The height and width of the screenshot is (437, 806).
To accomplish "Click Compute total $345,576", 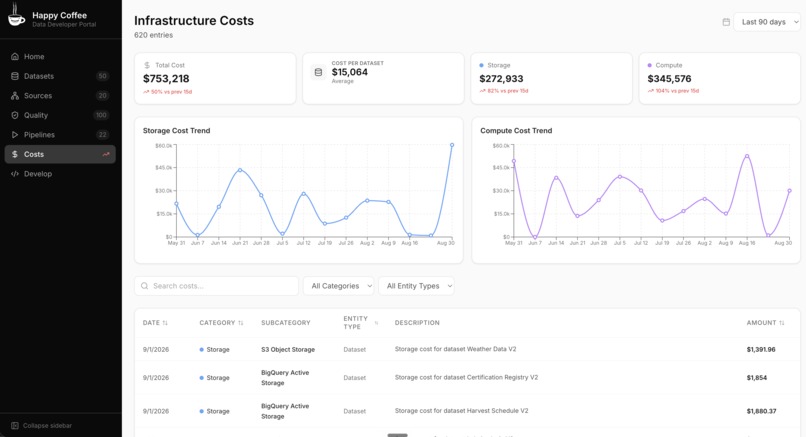I will point(669,79).
